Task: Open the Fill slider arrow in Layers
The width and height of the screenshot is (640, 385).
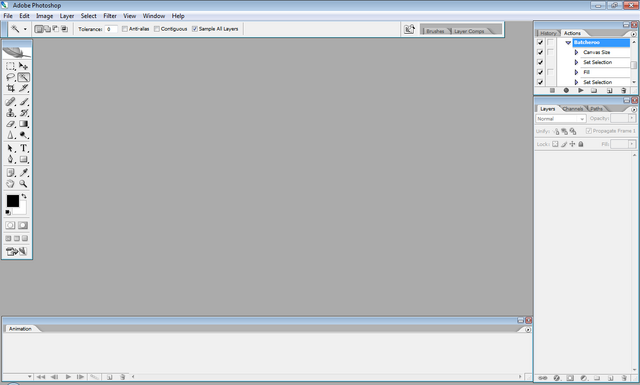Action: click(x=632, y=144)
